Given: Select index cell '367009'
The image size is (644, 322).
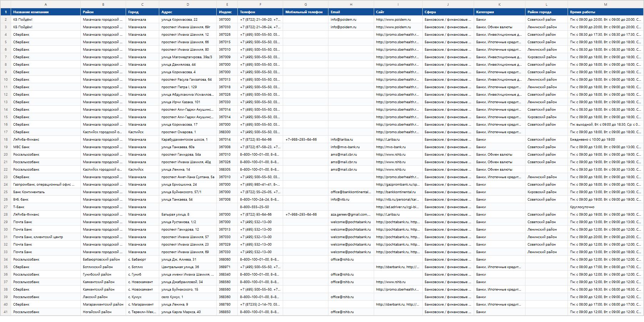Looking at the screenshot, I should coord(227,57).
